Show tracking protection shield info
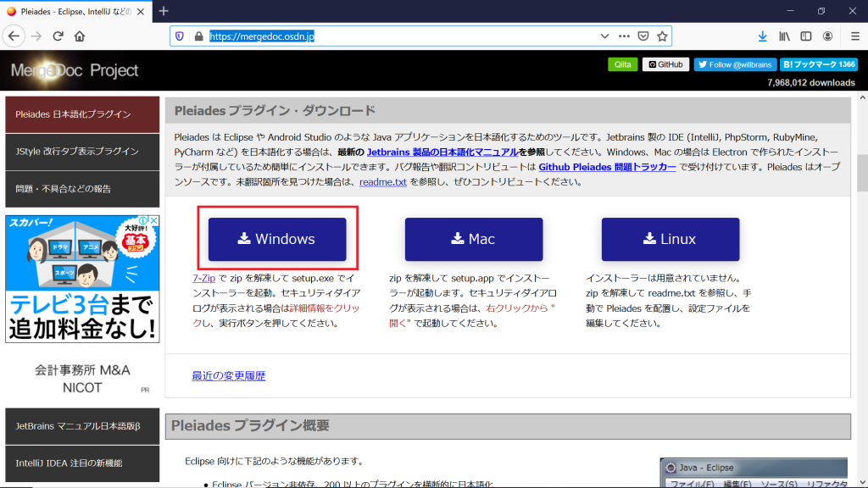Viewport: 868px width, 488px height. [180, 36]
